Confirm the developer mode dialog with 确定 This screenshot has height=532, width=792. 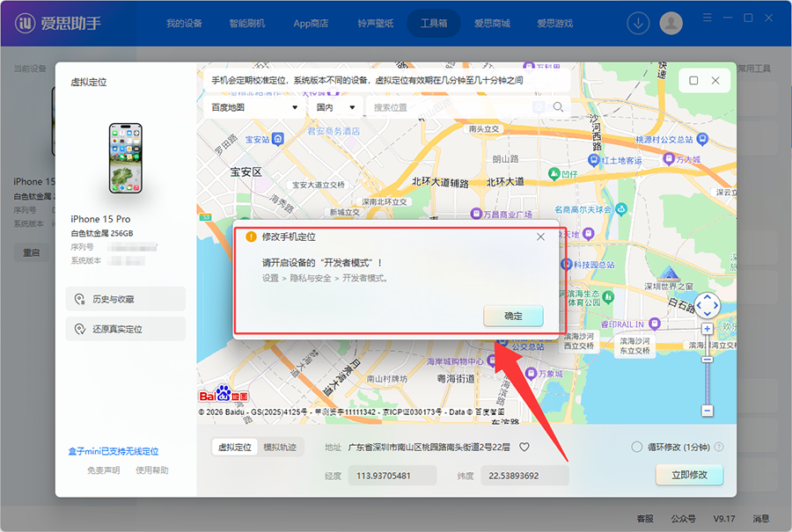[x=513, y=316]
